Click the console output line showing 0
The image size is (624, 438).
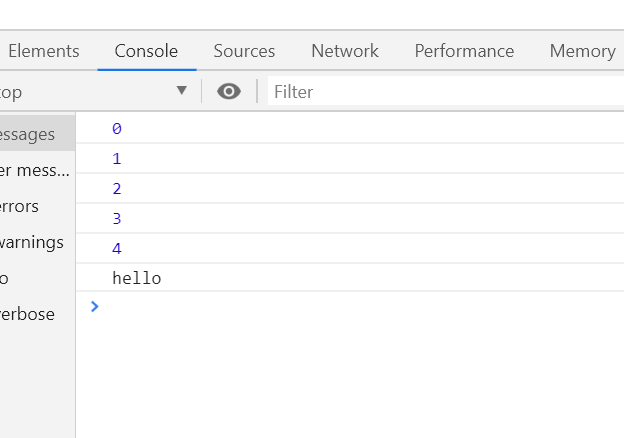pyautogui.click(x=117, y=128)
